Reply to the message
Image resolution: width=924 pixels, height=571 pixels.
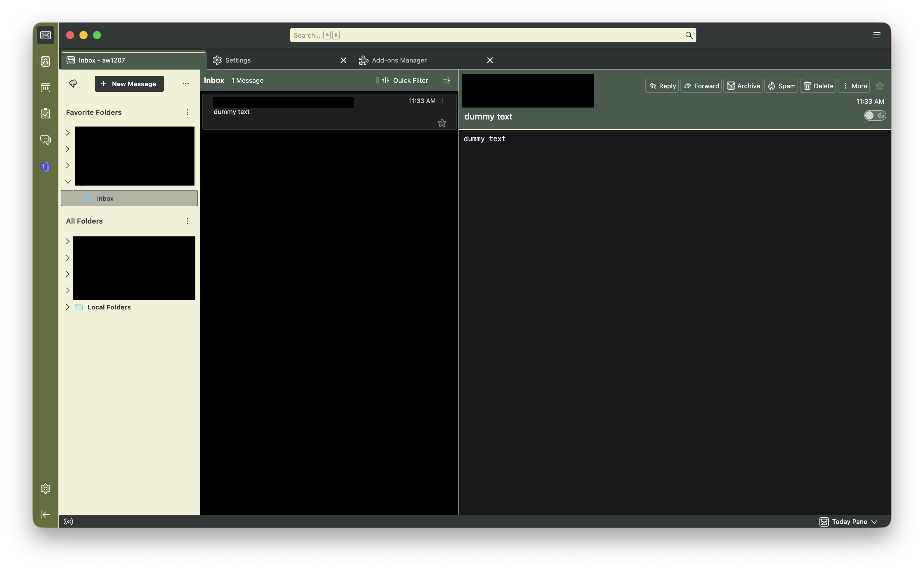(x=662, y=86)
